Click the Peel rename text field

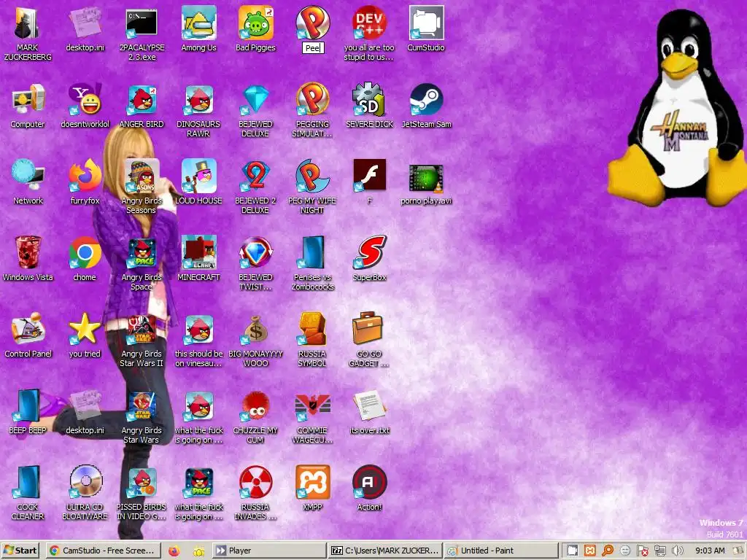pyautogui.click(x=313, y=48)
